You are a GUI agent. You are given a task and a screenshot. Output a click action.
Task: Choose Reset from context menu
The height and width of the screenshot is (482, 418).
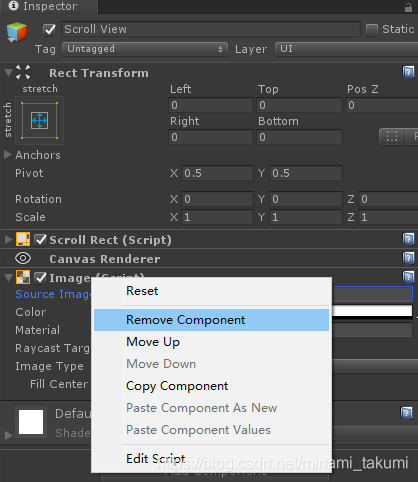pyautogui.click(x=211, y=291)
